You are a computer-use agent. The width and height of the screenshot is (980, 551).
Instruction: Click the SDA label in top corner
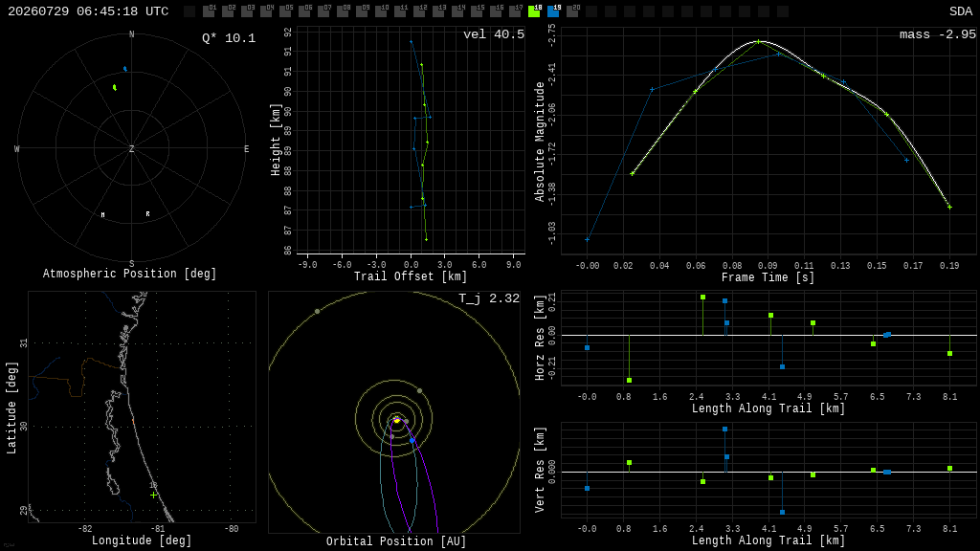[x=961, y=11]
